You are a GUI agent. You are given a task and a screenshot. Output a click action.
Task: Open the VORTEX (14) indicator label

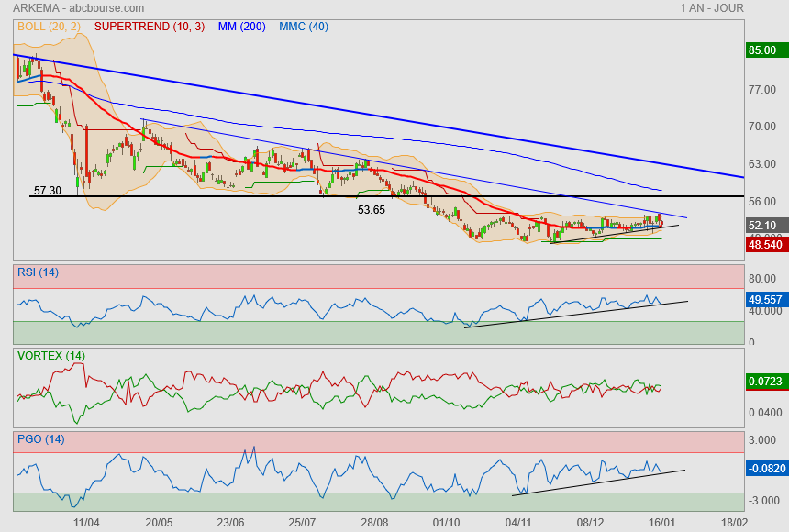pyautogui.click(x=50, y=355)
